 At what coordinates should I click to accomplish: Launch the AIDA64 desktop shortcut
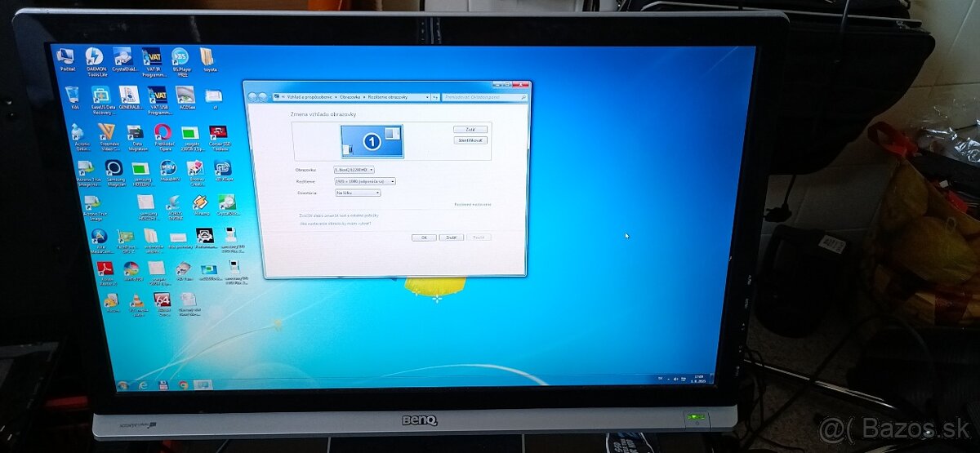(163, 304)
